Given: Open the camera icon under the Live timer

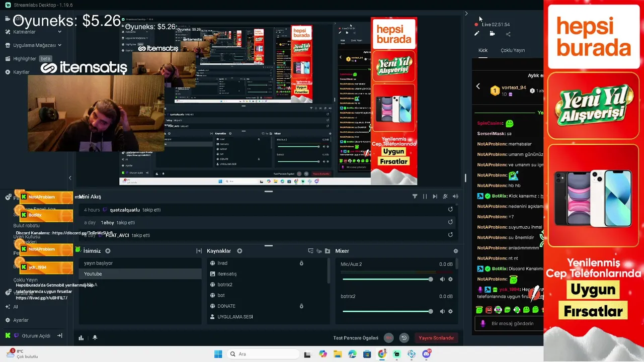Looking at the screenshot, I should 492,34.
